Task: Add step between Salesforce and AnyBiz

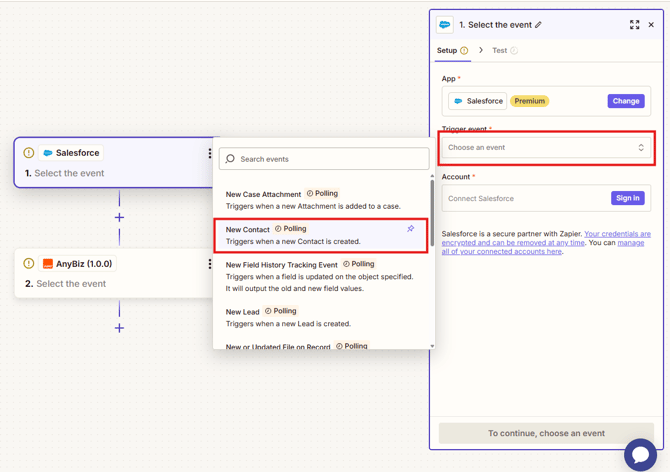Action: 119,218
